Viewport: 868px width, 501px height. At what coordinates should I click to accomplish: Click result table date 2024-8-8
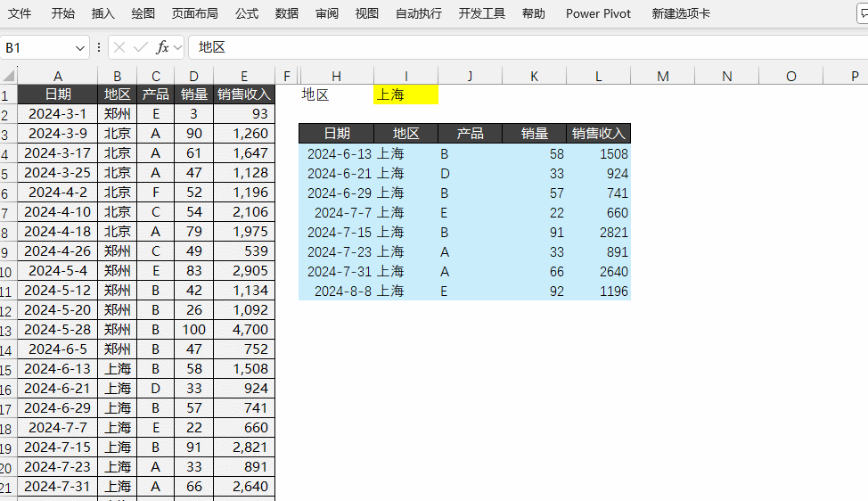pos(337,292)
